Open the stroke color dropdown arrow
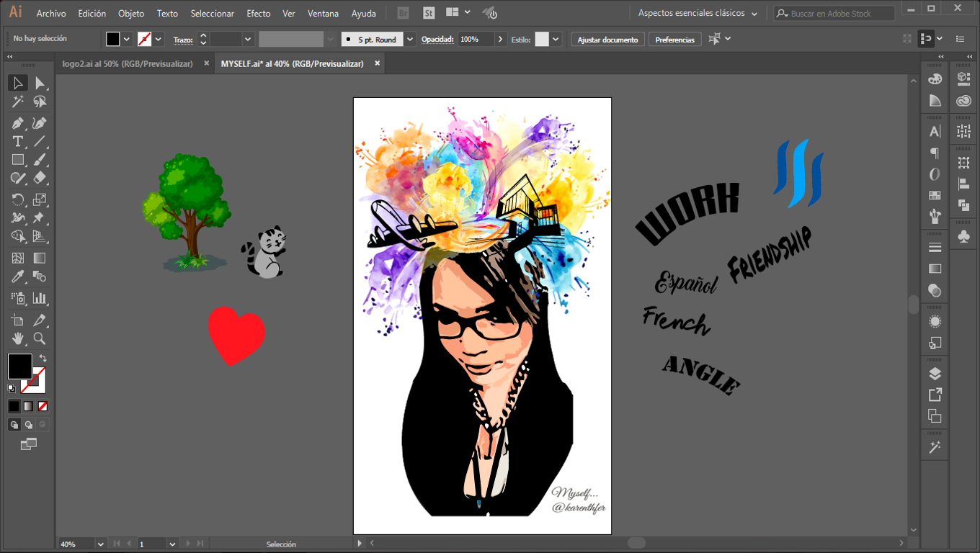The image size is (980, 553). (159, 40)
